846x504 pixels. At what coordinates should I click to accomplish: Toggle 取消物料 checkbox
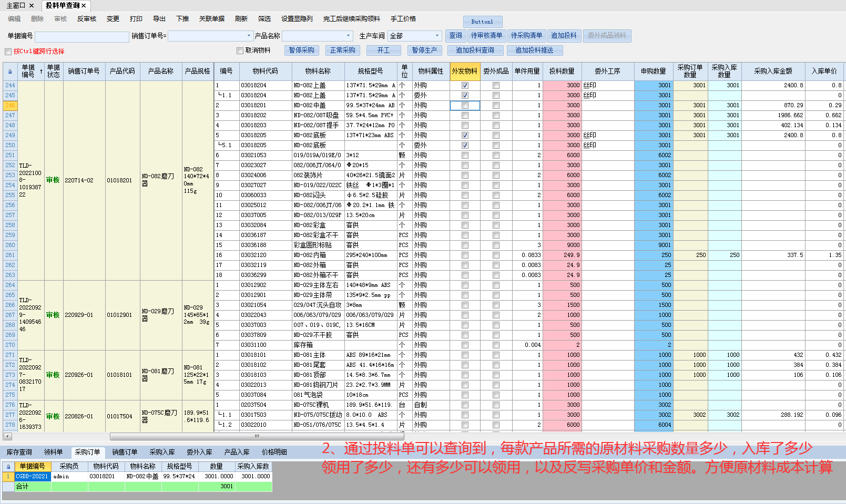[x=240, y=50]
